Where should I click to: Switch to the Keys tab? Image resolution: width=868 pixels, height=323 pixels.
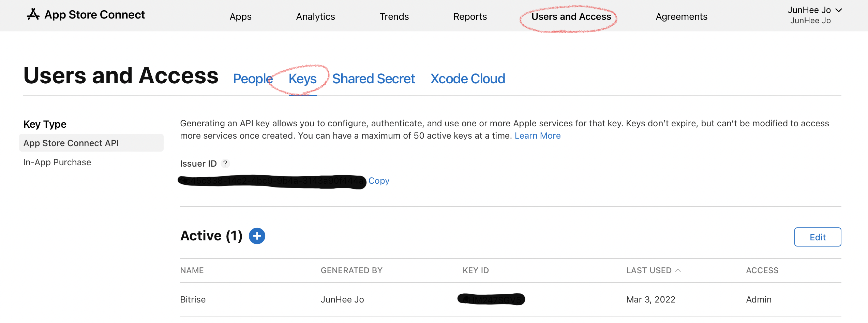[302, 79]
